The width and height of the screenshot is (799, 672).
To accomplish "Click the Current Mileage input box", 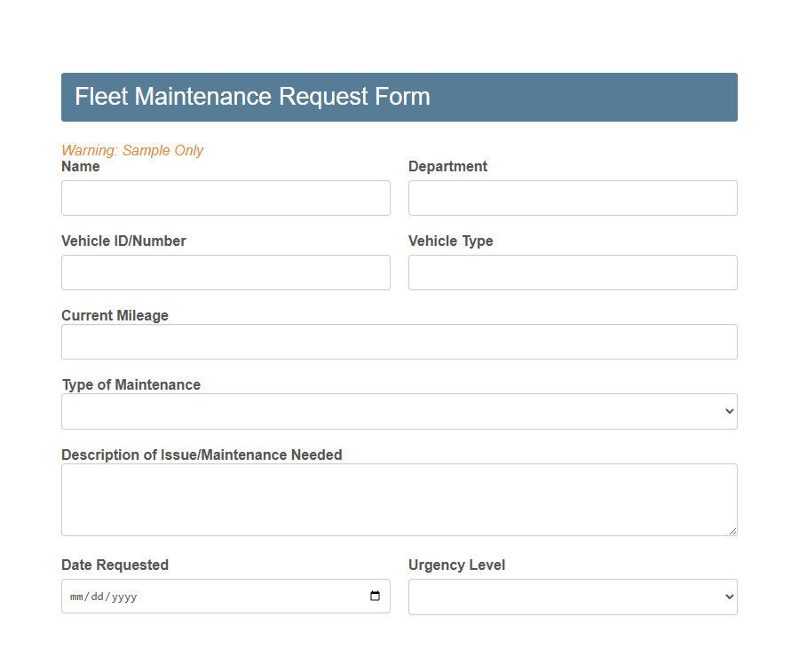I will pos(399,342).
